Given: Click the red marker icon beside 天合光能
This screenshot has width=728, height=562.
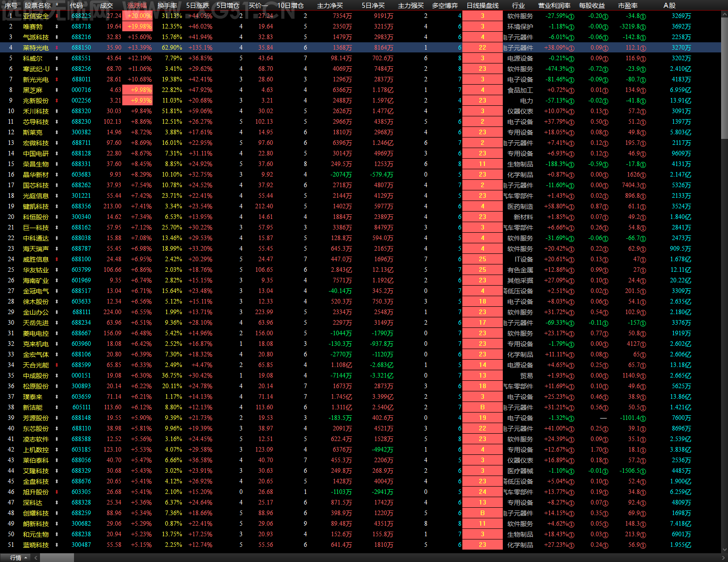Looking at the screenshot, I should pyautogui.click(x=57, y=365).
